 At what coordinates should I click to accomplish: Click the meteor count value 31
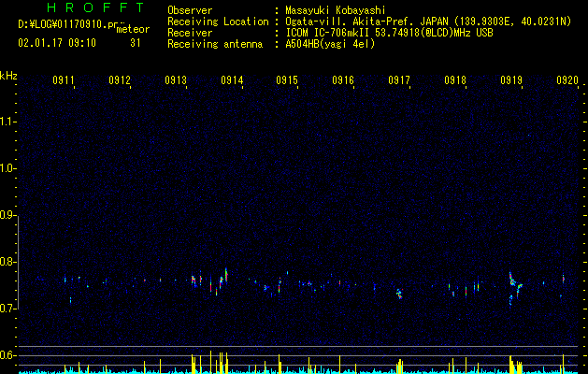pos(135,43)
